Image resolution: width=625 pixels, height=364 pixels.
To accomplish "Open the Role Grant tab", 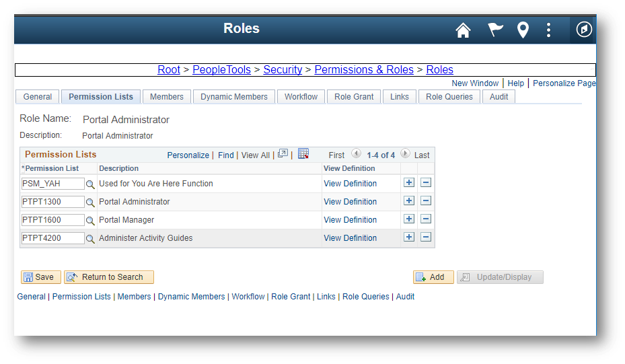I will (x=354, y=97).
